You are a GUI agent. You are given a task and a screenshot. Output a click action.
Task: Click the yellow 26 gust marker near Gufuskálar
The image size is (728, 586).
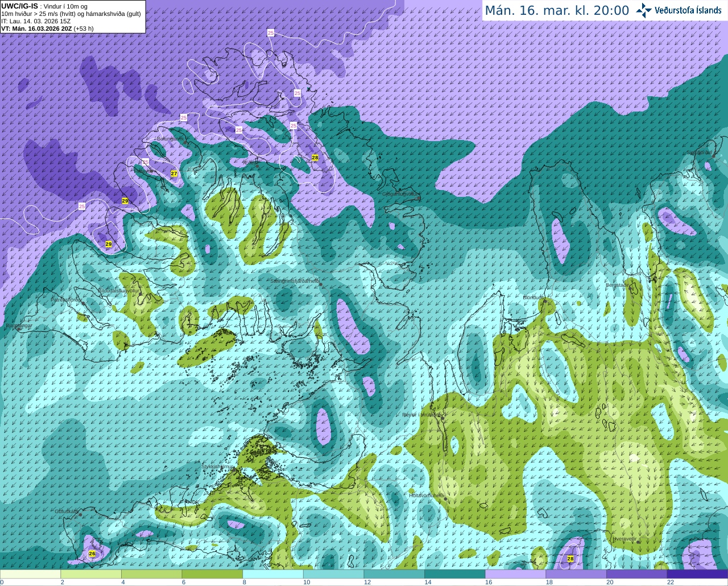92,554
